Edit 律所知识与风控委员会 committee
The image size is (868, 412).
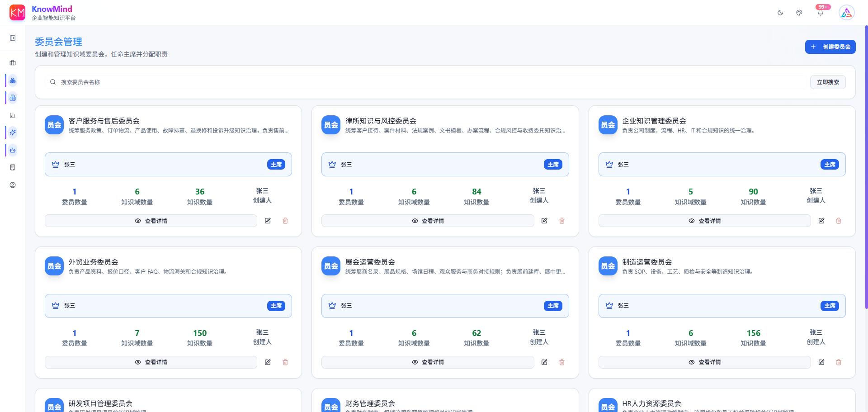tap(544, 221)
